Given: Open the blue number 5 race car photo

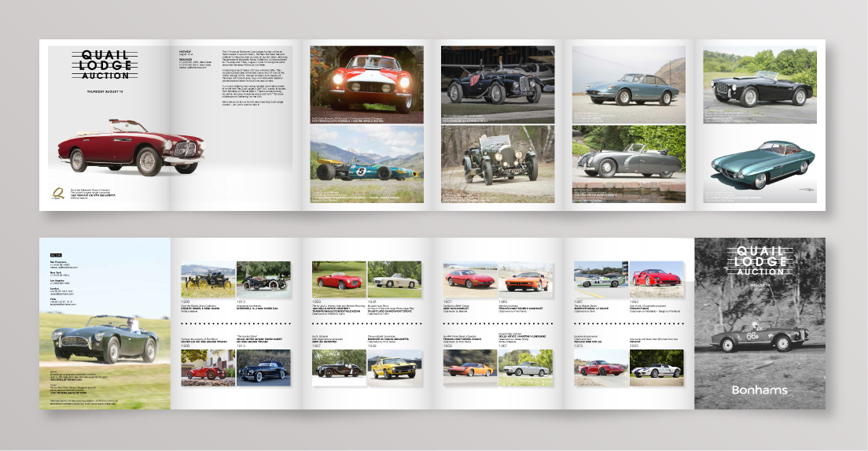Looking at the screenshot, I should tap(366, 164).
